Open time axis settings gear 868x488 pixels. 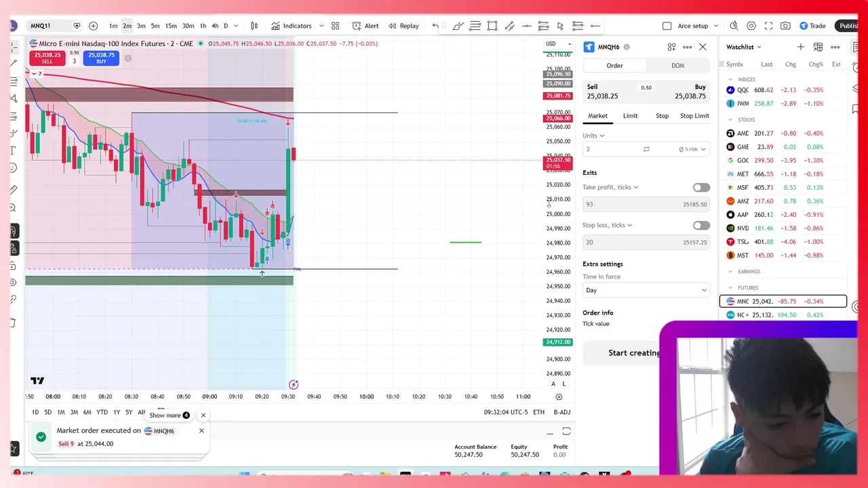(559, 396)
